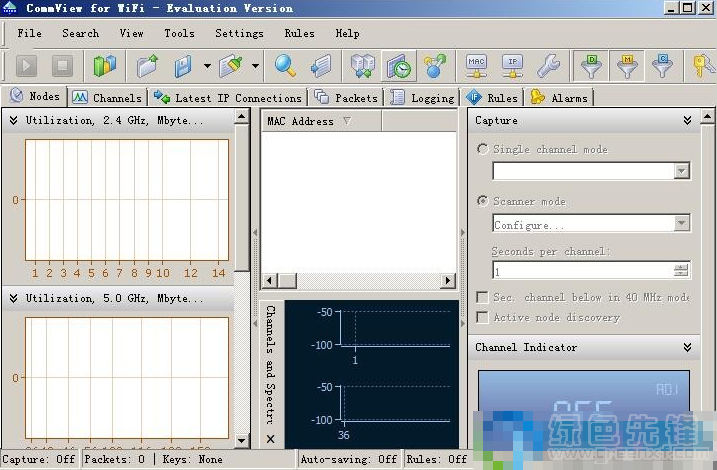Select Scanner mode radio button

pyautogui.click(x=483, y=201)
